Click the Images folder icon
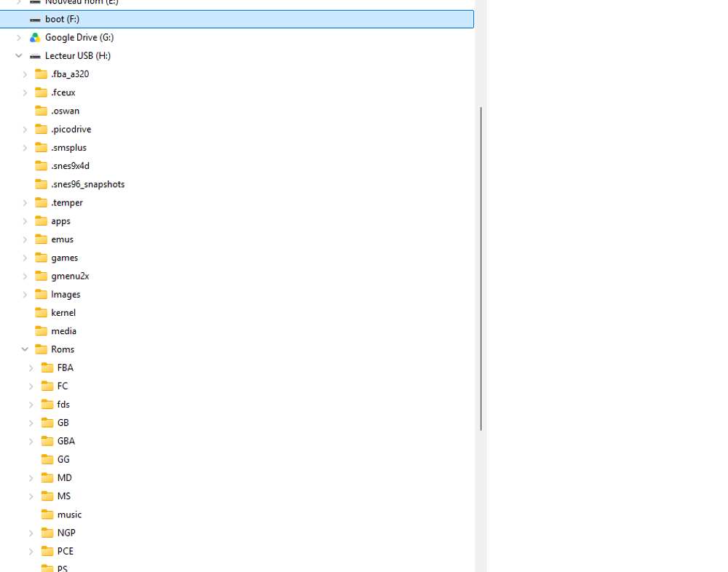Image resolution: width=728 pixels, height=572 pixels. point(41,294)
